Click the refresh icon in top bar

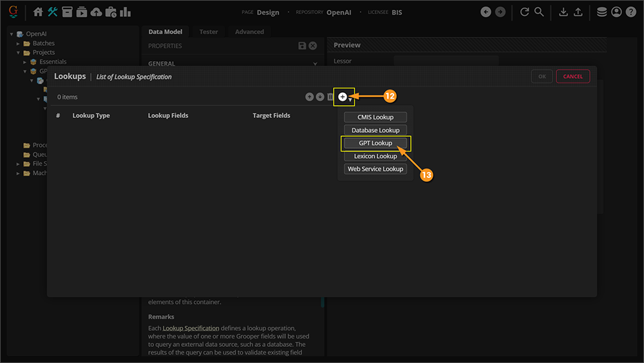(524, 12)
